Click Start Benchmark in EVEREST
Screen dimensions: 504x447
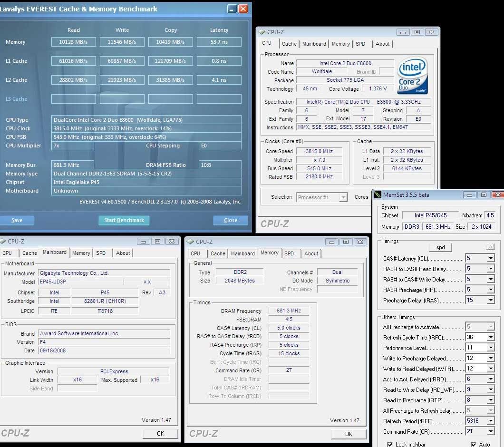(124, 220)
